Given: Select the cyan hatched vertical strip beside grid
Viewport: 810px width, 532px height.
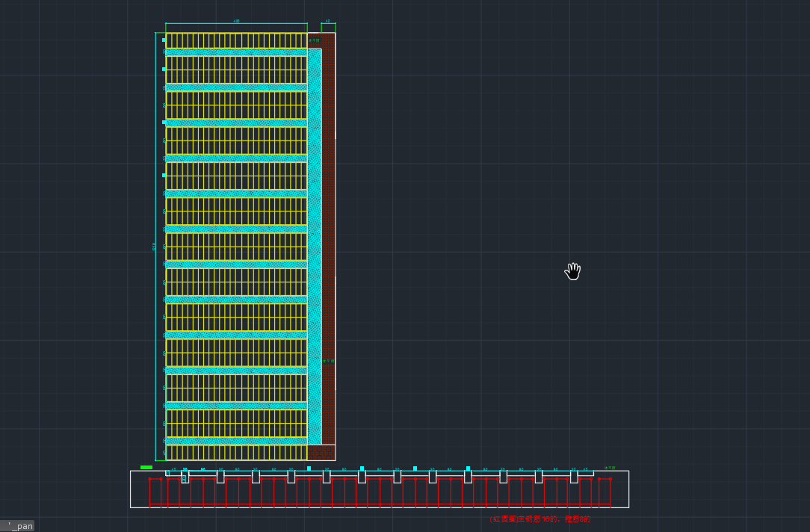Looking at the screenshot, I should coord(315,247).
